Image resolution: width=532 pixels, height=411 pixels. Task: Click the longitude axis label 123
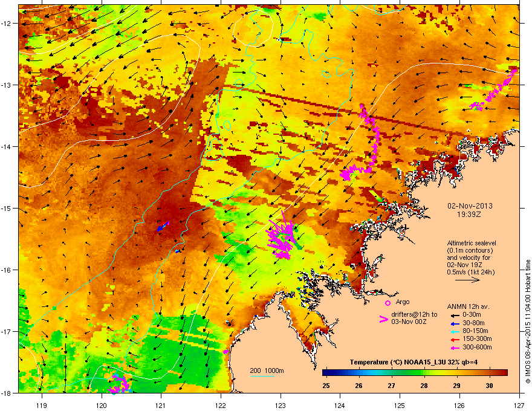click(x=281, y=405)
